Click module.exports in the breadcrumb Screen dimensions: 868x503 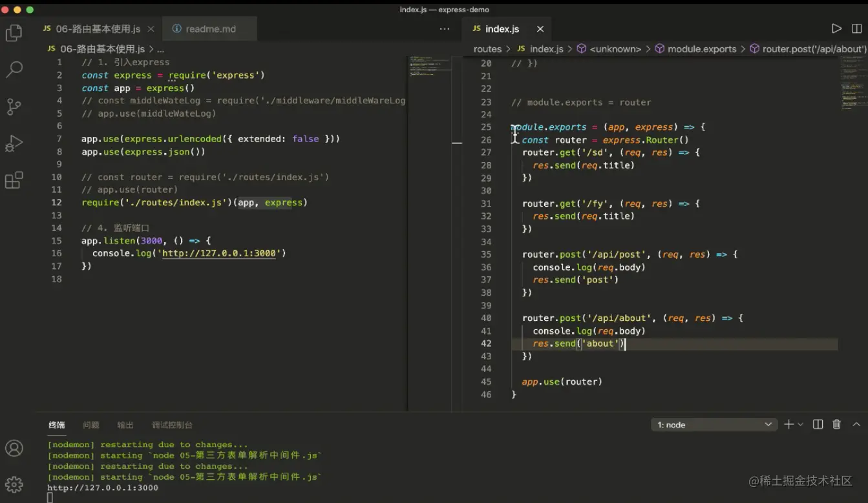[701, 49]
